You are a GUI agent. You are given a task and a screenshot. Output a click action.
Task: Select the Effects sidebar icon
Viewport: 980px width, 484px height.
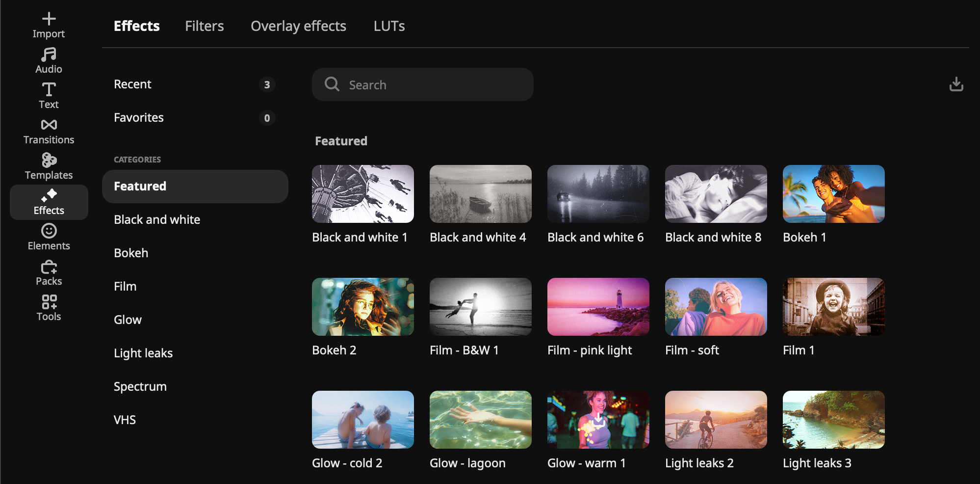(49, 202)
